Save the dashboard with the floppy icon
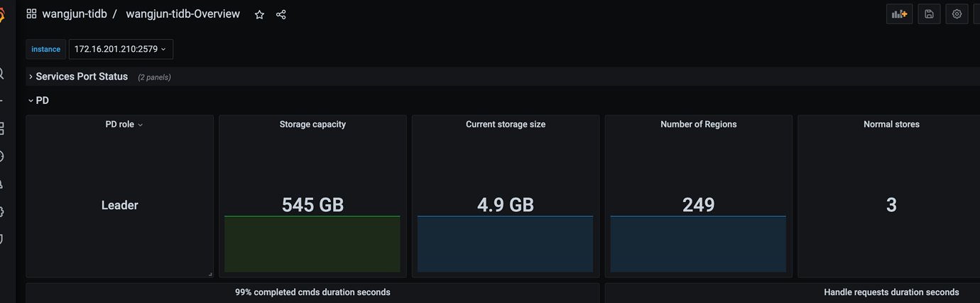 (929, 14)
